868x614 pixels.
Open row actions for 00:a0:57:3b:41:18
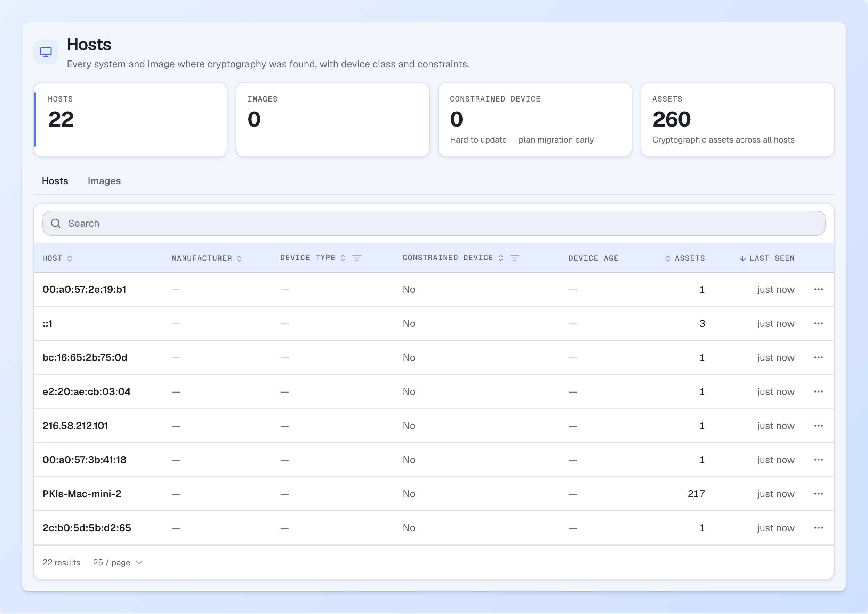pos(819,460)
